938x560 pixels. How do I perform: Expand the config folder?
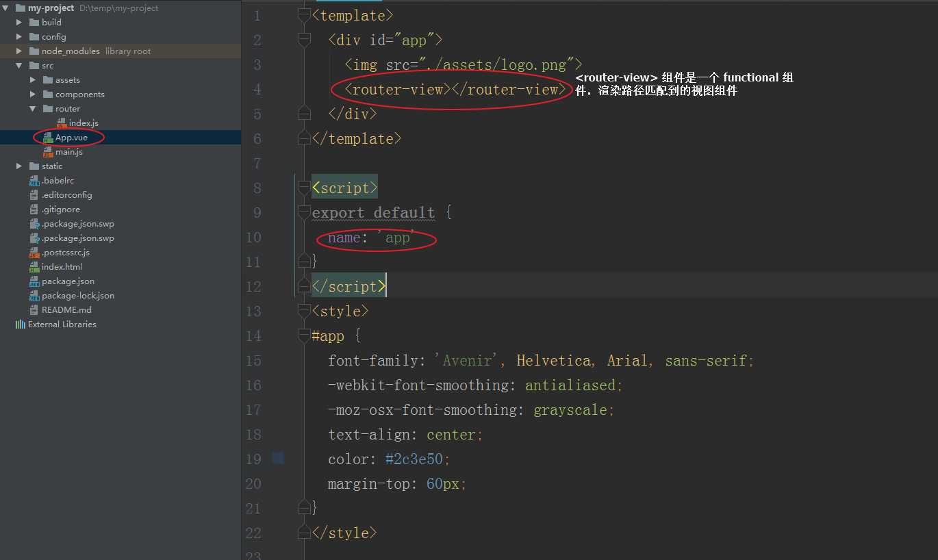click(x=19, y=37)
